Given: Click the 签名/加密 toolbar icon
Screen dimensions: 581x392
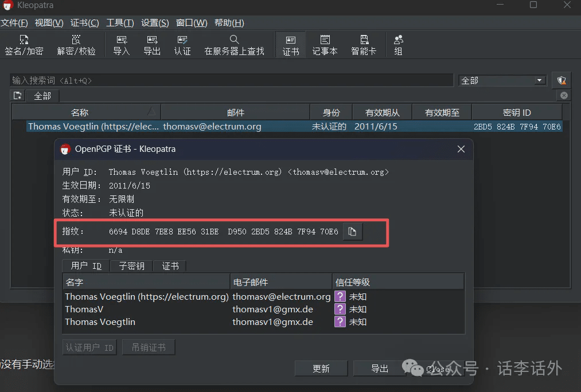Looking at the screenshot, I should (x=24, y=45).
